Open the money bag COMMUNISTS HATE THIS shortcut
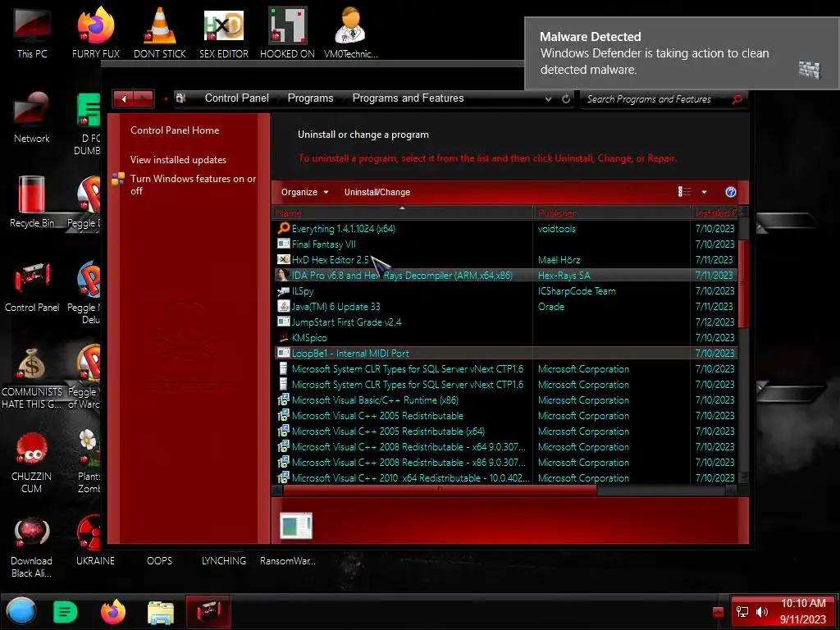 (x=32, y=377)
